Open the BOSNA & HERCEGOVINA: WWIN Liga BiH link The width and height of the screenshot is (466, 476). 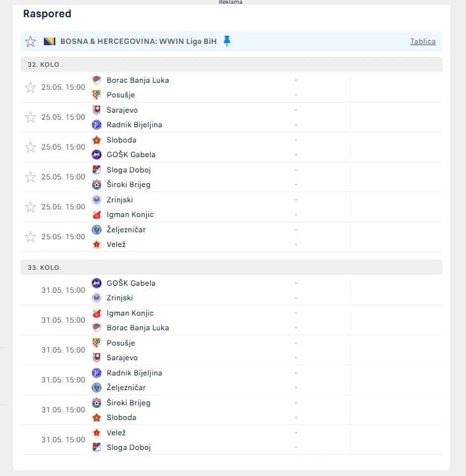pyautogui.click(x=138, y=41)
